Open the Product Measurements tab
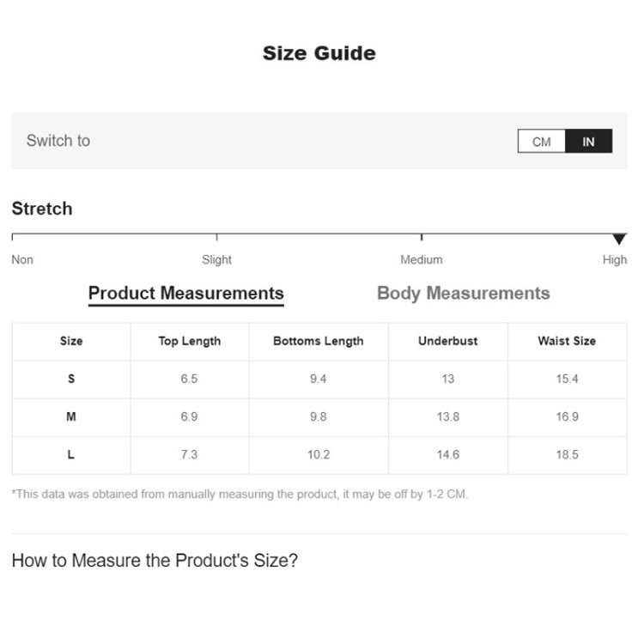 [x=185, y=294]
